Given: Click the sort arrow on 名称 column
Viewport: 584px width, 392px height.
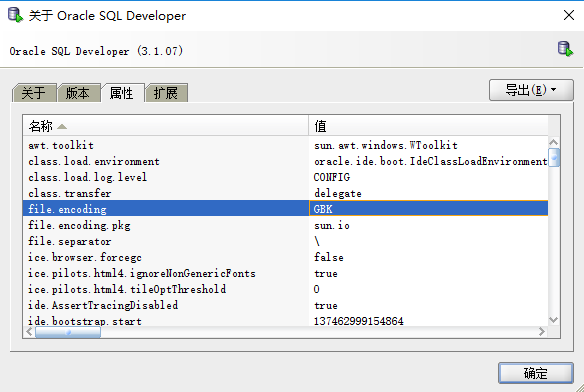Looking at the screenshot, I should 62,127.
